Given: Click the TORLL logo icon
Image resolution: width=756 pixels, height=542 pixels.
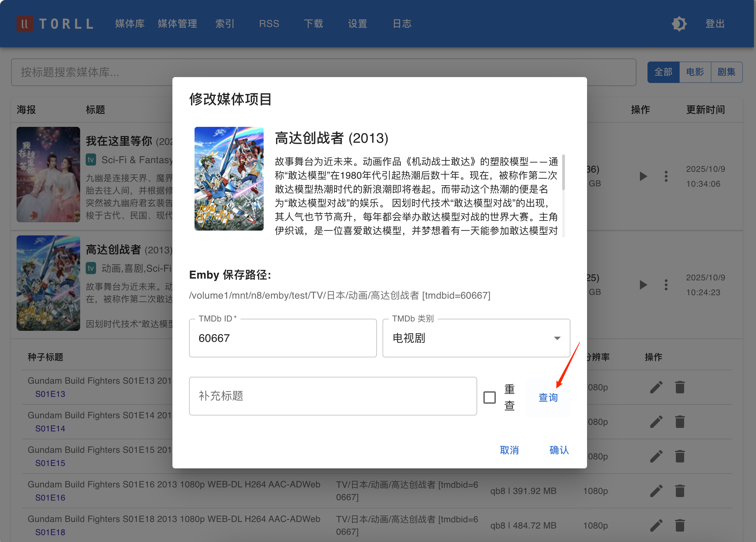Looking at the screenshot, I should (x=25, y=24).
